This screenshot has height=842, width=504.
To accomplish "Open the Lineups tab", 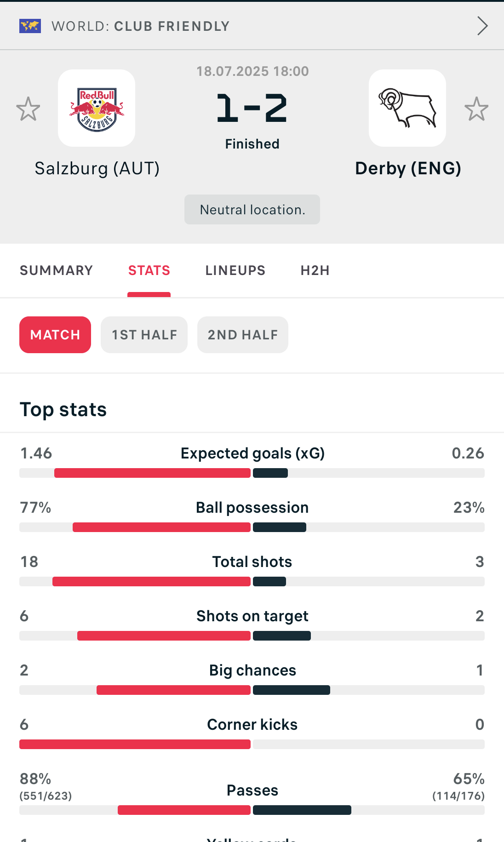I will 235,270.
